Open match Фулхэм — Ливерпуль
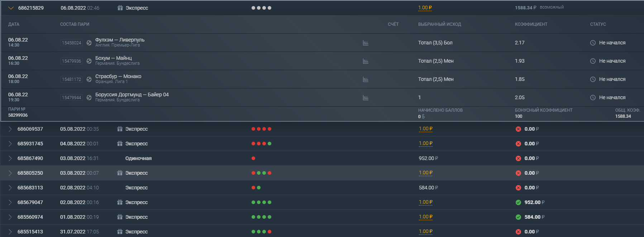Image resolution: width=644 pixels, height=237 pixels. [120, 40]
